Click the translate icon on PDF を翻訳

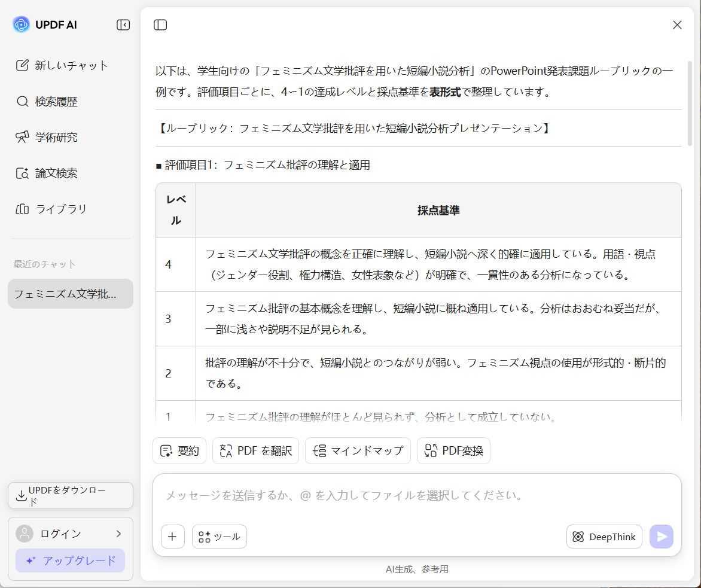point(225,451)
